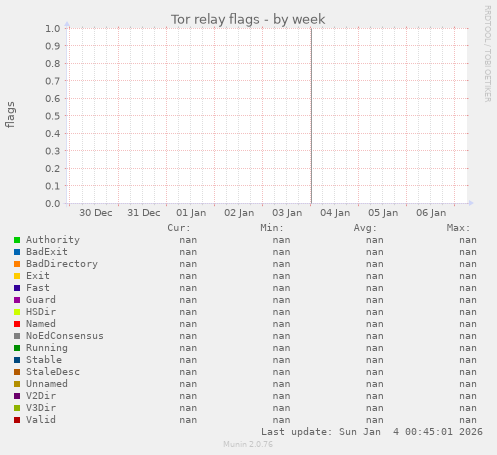The image size is (497, 455).
Task: Click the Unnamed olive legend swatch
Action: coord(17,384)
